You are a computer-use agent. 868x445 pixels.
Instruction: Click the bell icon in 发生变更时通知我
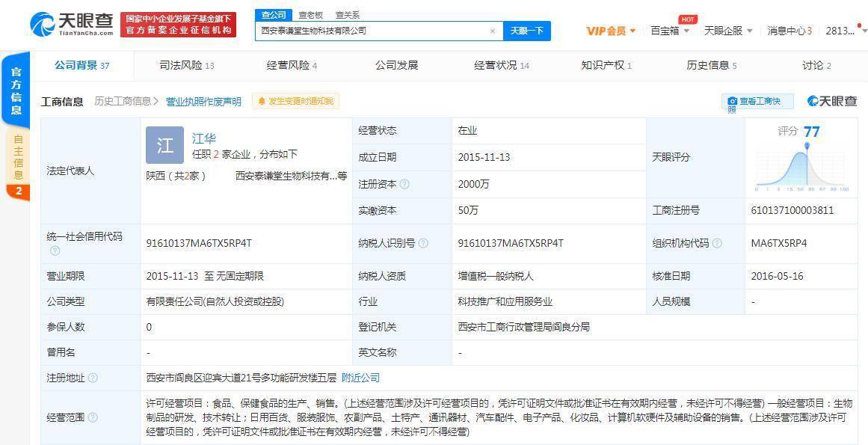pyautogui.click(x=262, y=101)
